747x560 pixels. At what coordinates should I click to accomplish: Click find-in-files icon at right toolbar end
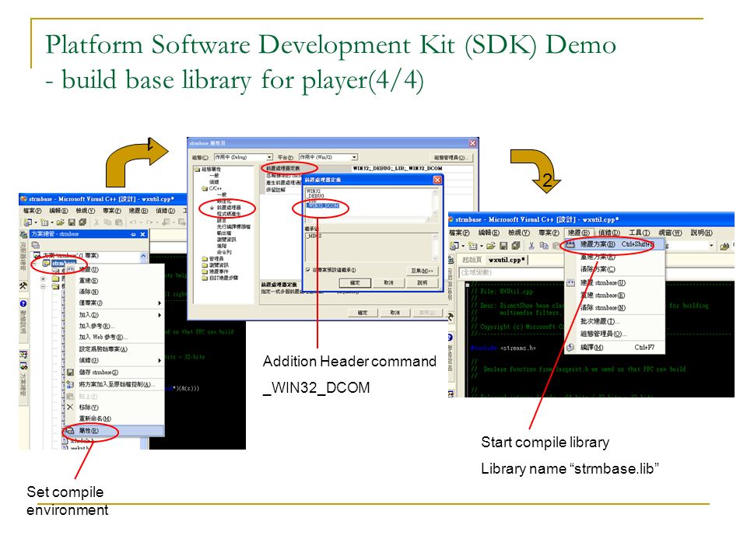pyautogui.click(x=725, y=246)
